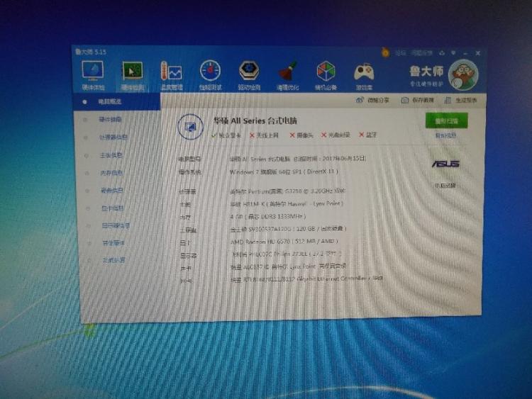Open the 清理优化 broom icon
Viewport: 532px width, 399px height.
click(x=287, y=76)
